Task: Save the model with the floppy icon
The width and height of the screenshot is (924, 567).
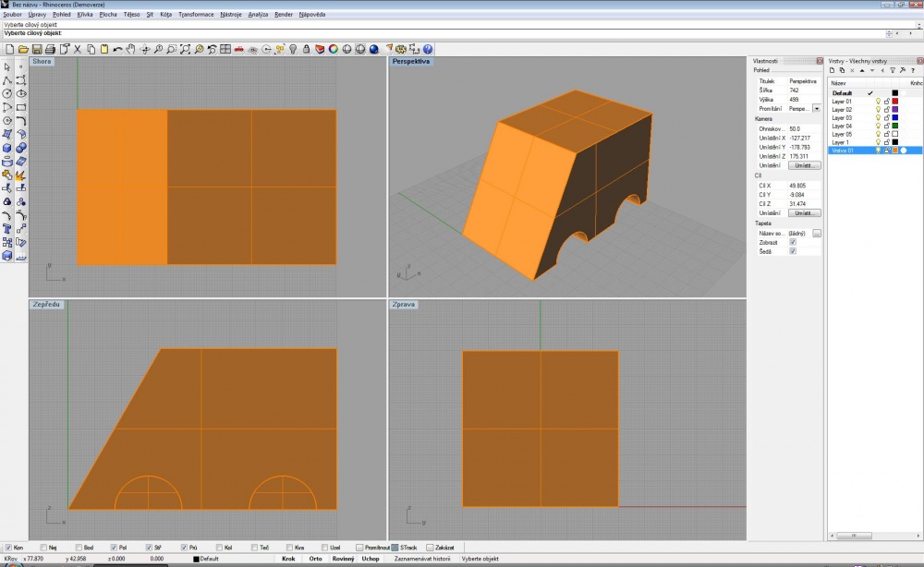Action: click(x=37, y=50)
